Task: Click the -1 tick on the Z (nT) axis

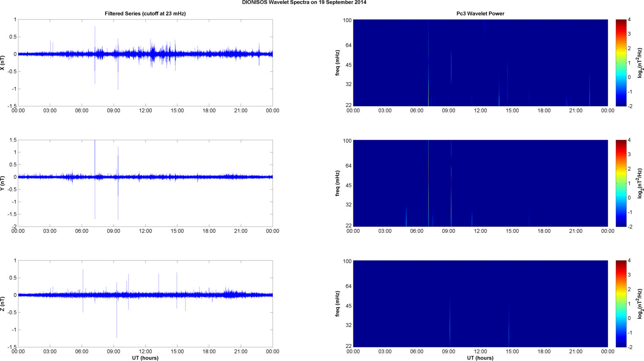Action: coord(14,330)
